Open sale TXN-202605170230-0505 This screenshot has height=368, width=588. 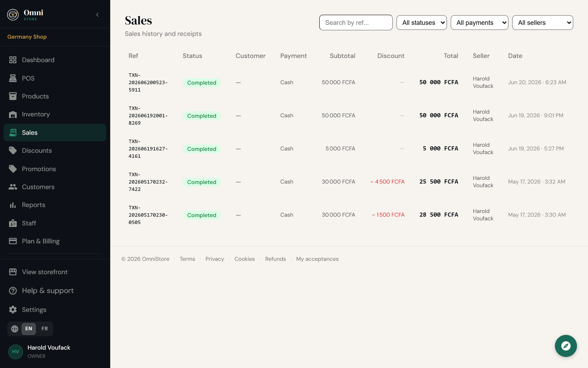pyautogui.click(x=148, y=215)
